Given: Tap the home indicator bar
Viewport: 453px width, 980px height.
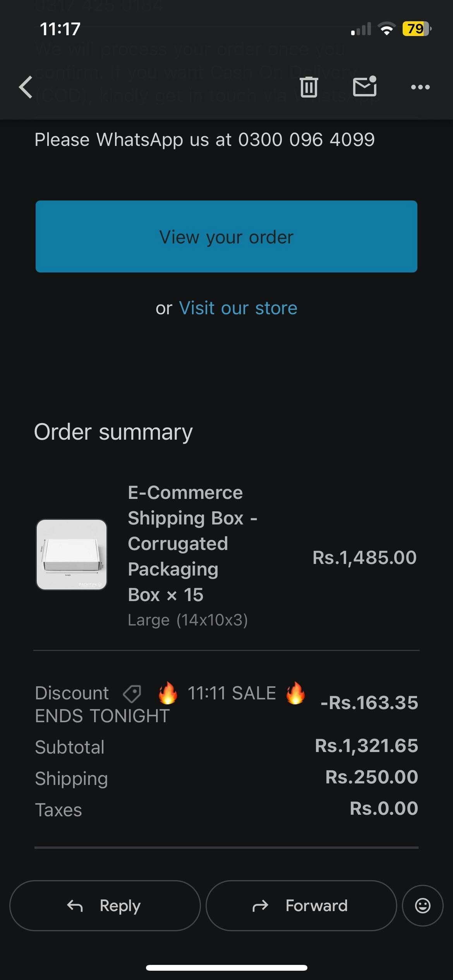Looking at the screenshot, I should [226, 968].
